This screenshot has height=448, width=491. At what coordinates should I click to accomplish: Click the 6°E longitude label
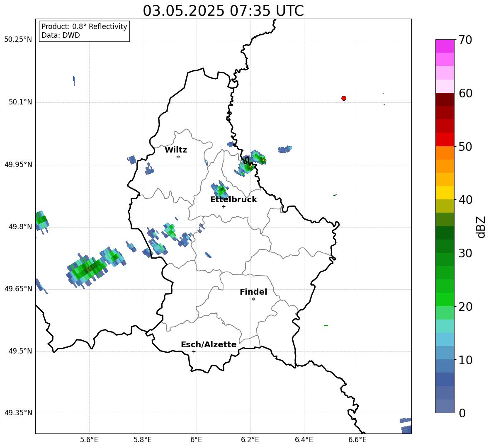click(196, 440)
